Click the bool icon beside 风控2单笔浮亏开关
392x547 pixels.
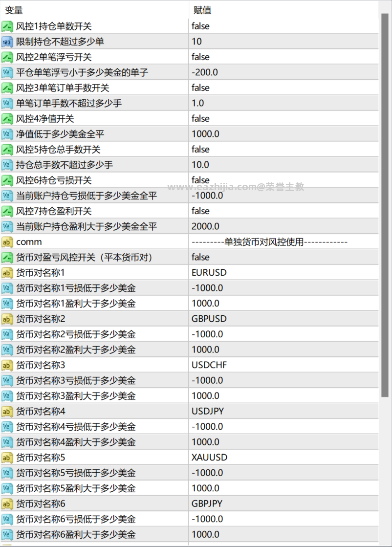[7, 57]
